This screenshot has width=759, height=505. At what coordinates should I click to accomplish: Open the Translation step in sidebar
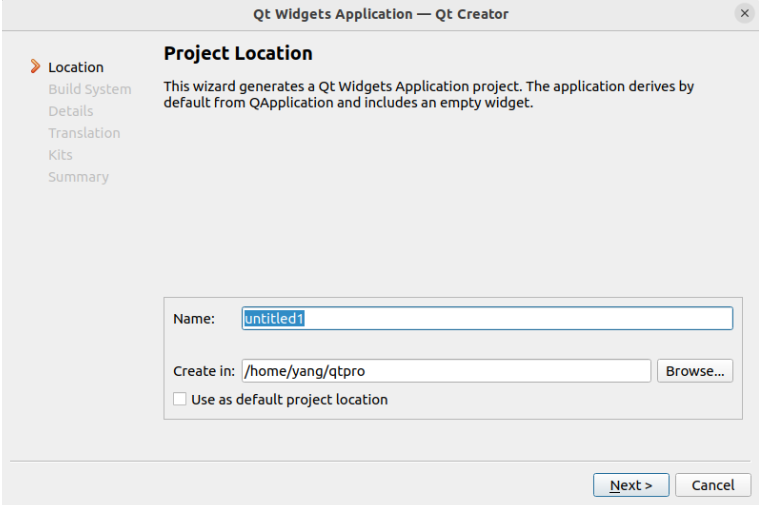pyautogui.click(x=84, y=133)
